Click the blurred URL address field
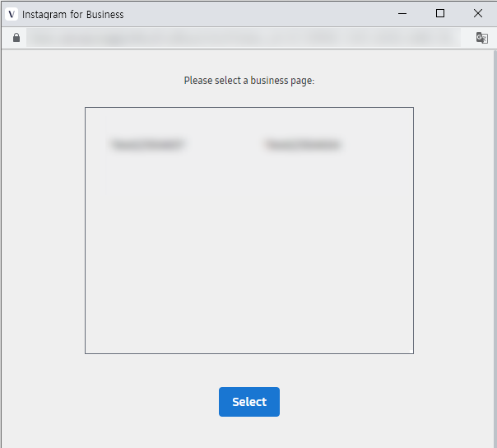Screen dimensions: 497x448 point(244,38)
